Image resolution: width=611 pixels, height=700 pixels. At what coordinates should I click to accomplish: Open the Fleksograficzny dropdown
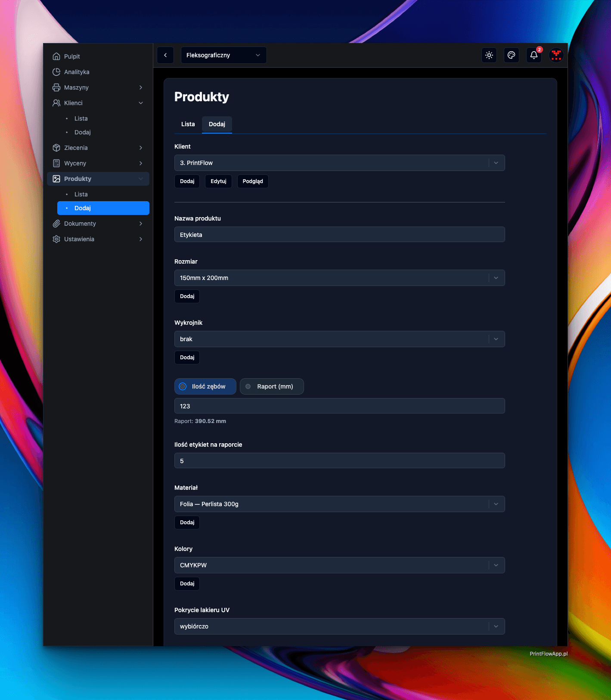point(223,55)
